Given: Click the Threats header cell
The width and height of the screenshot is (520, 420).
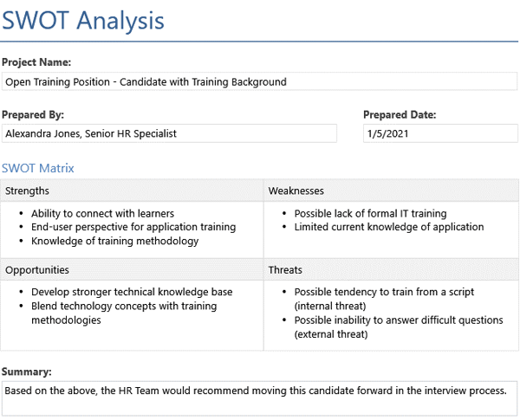Looking at the screenshot, I should tap(390, 270).
